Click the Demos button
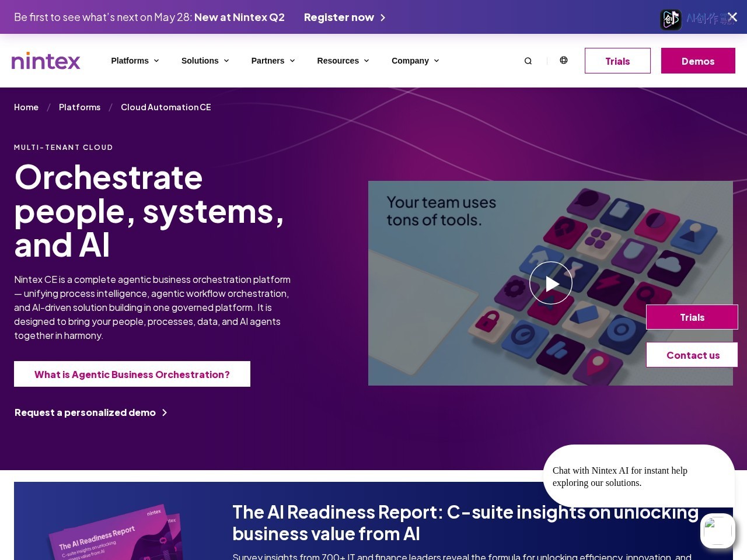Viewport: 747px width, 560px height. tap(698, 61)
